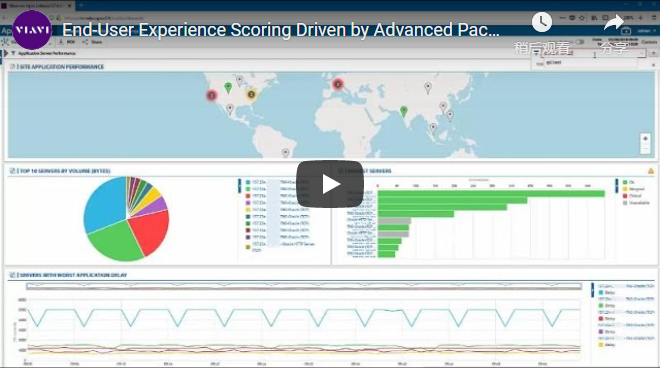661x368 pixels.
Task: Click the time range slider above the delay chart
Action: 304,287
